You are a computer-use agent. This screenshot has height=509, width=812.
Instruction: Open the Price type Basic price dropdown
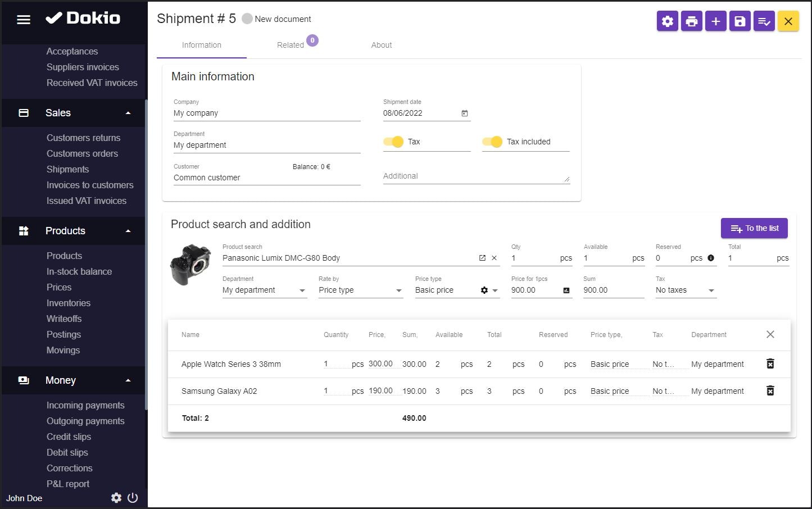pyautogui.click(x=495, y=290)
